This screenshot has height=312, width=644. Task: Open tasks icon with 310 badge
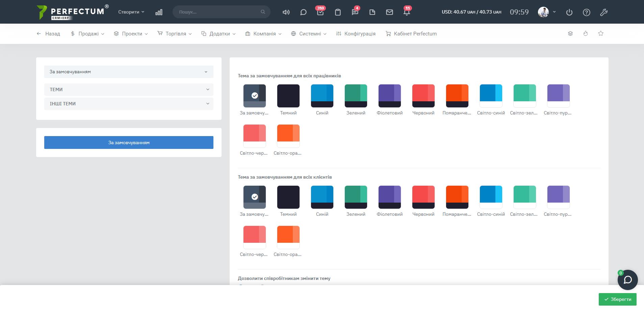tap(320, 12)
